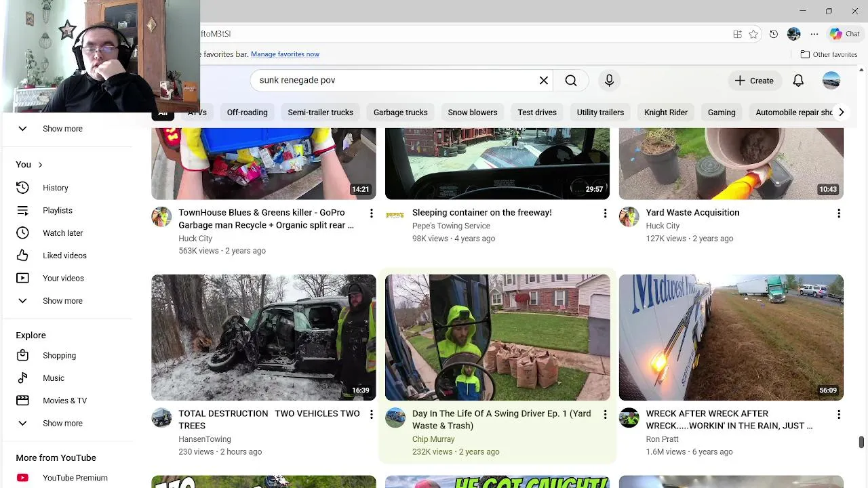Screen dimensions: 868x488
Task: Clear the search box with the X icon
Action: pos(544,80)
